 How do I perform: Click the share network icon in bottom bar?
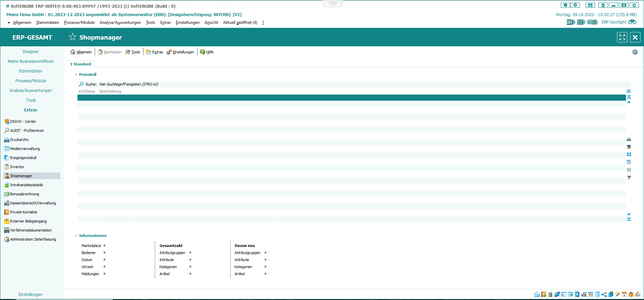604,294
